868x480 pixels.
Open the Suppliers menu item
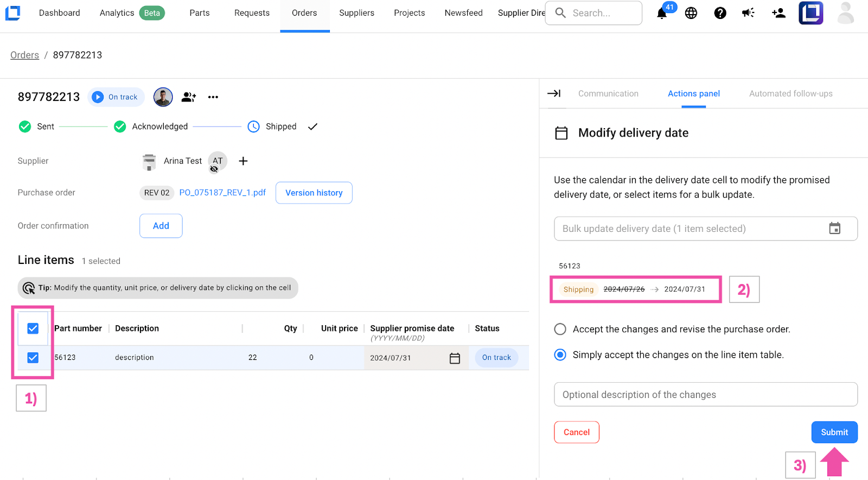coord(356,13)
